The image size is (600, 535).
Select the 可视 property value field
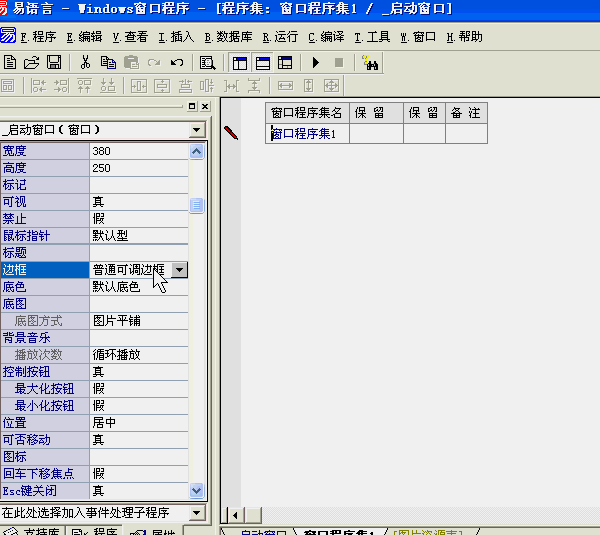click(138, 202)
